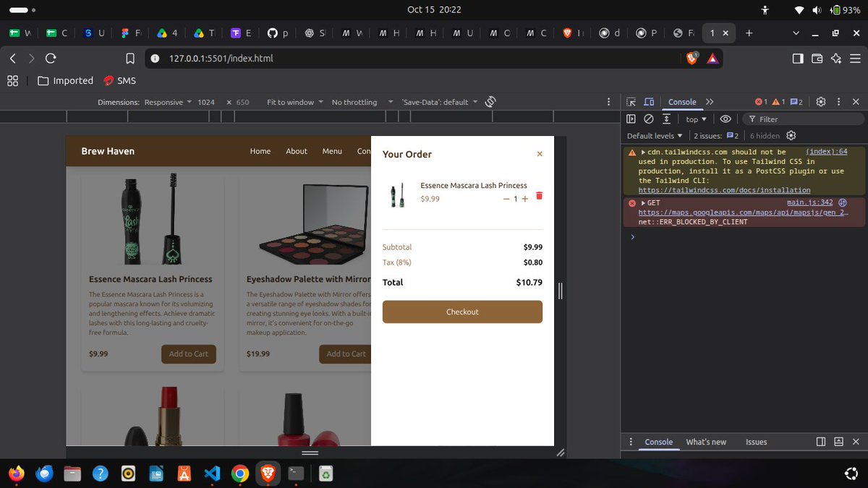Open the top JavaScript context dropdown

[x=696, y=119]
